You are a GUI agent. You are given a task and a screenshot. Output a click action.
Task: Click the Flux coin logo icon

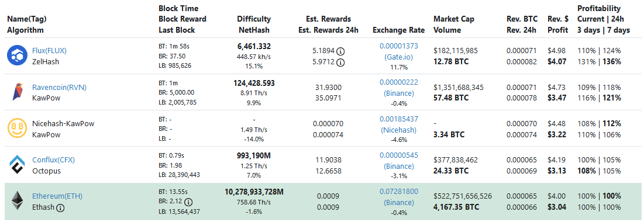click(x=17, y=56)
